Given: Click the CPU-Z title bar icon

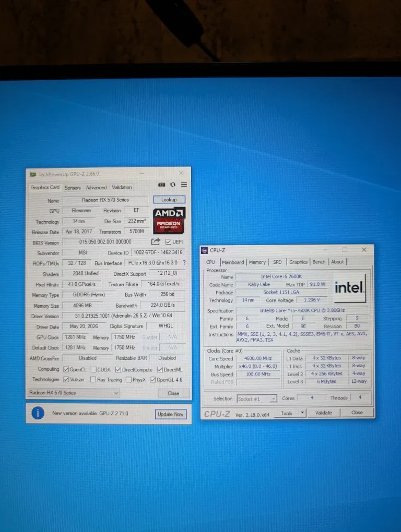Looking at the screenshot, I should tap(204, 250).
